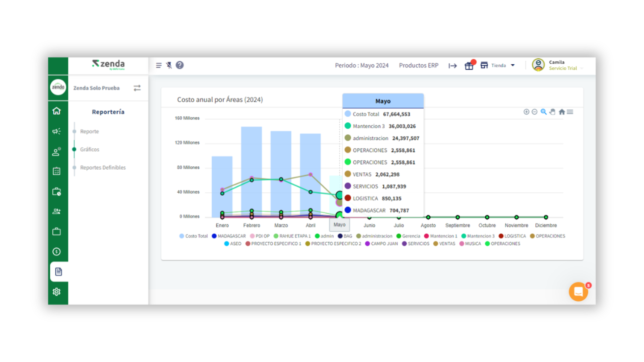This screenshot has width=644, height=362.
Task: Click the chart zoom in plus icon
Action: click(527, 112)
